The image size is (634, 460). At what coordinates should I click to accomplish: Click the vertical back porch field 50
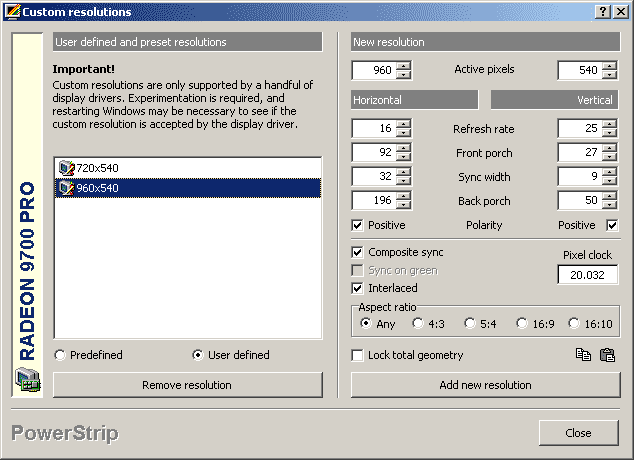tap(580, 200)
